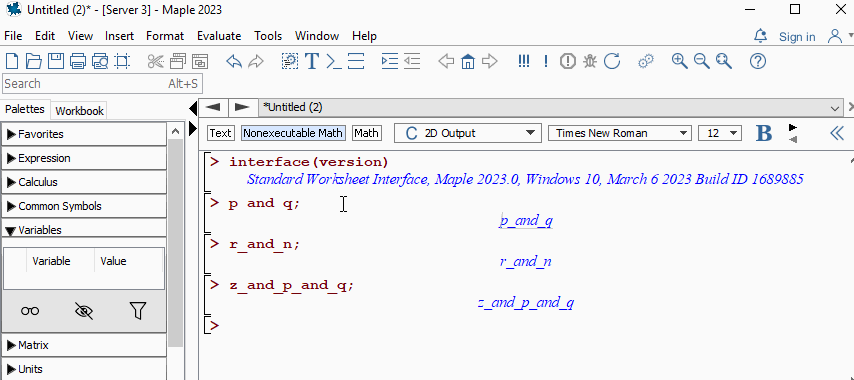Viewport: 854px width, 380px height.
Task: Open print preview
Action: click(x=100, y=61)
